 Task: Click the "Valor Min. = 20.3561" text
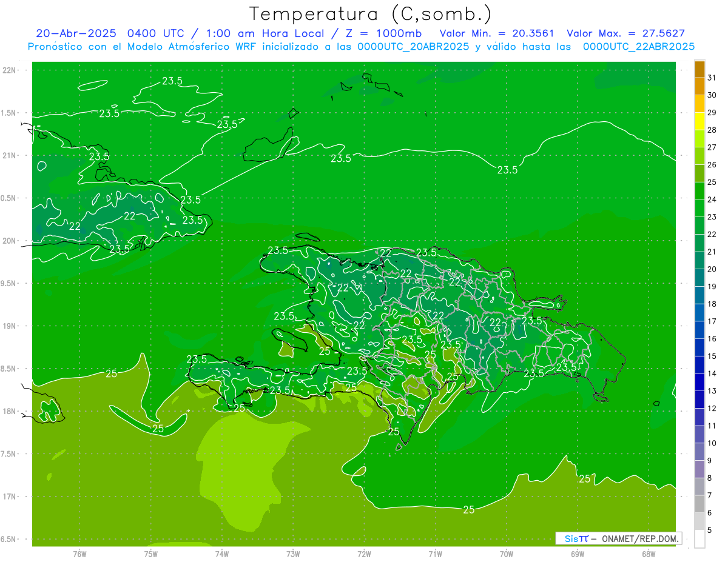497,33
